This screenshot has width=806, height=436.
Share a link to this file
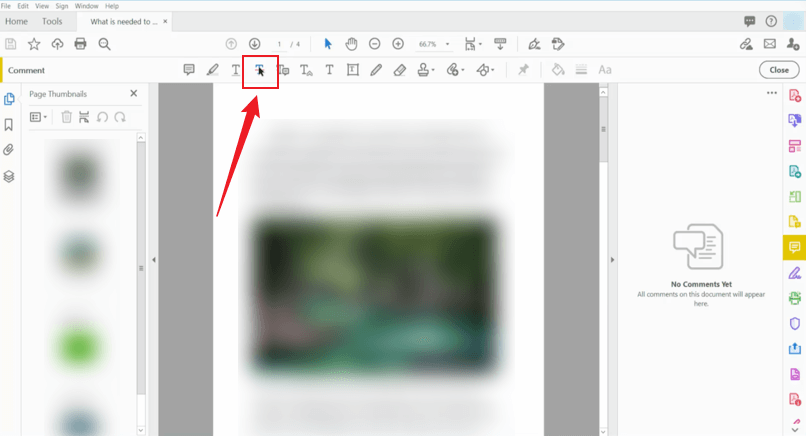746,44
